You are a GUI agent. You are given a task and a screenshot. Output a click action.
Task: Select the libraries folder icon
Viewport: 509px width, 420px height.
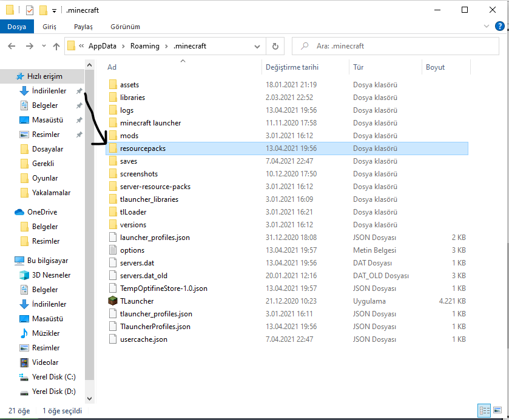[113, 98]
